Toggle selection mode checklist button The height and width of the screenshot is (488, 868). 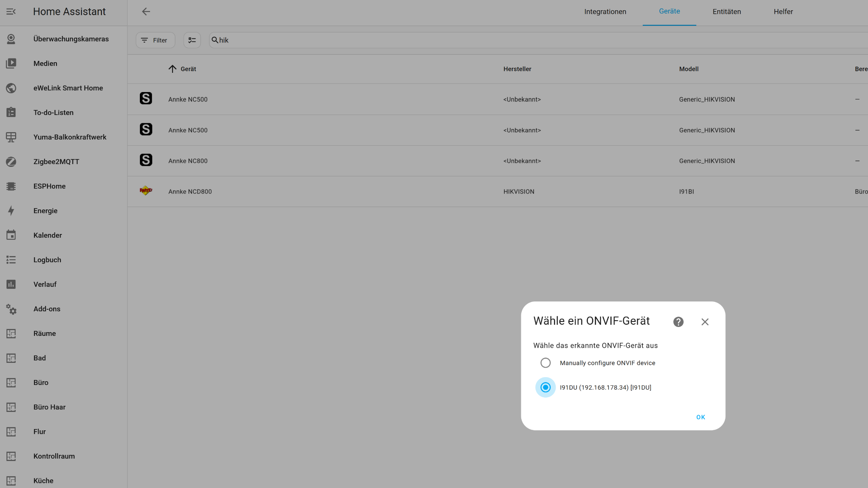click(x=192, y=40)
